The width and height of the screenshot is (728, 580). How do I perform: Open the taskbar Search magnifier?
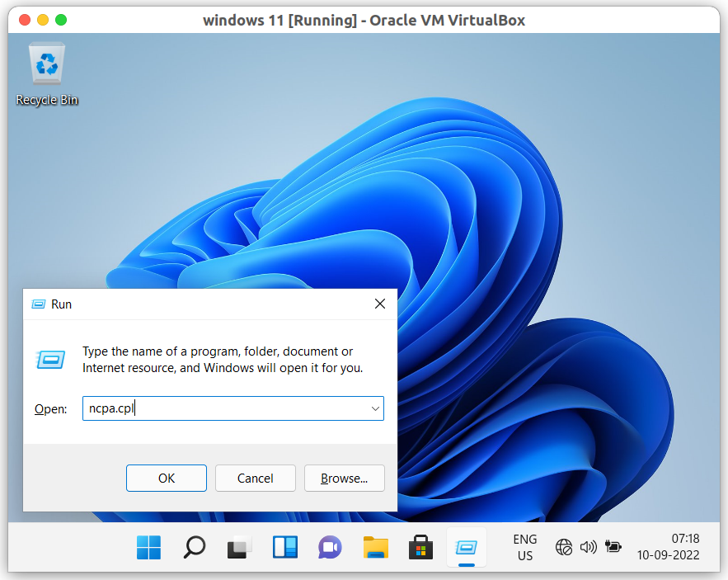coord(195,547)
